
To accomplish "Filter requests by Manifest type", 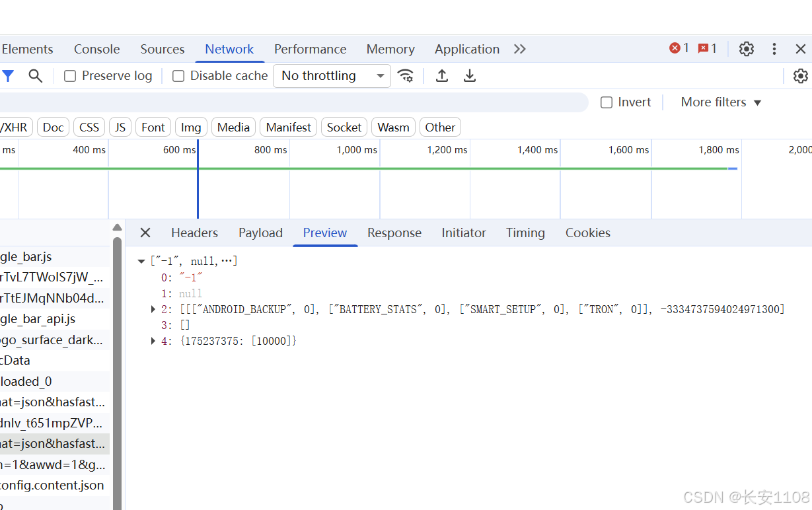I will 289,127.
